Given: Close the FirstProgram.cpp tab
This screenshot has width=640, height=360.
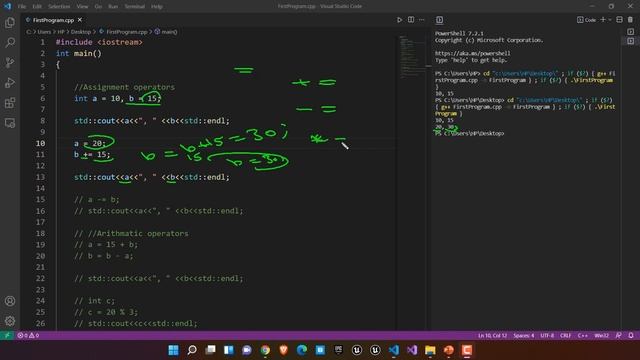Looking at the screenshot, I should (x=80, y=20).
